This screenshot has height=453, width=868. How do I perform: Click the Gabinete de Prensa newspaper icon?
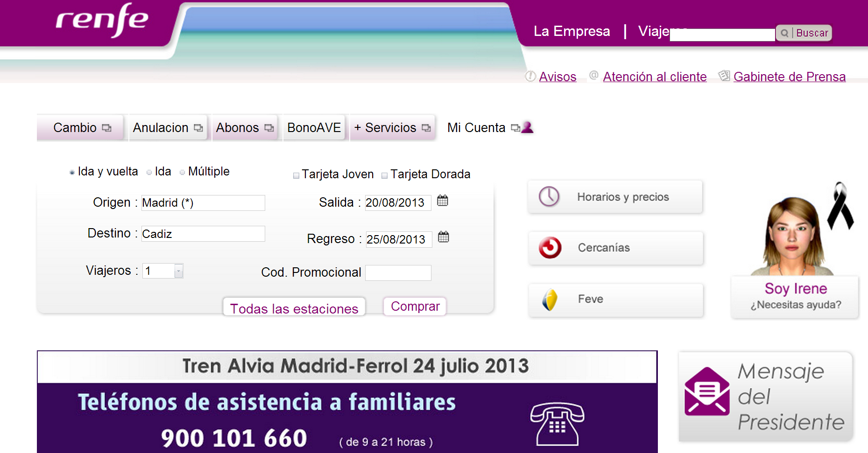pos(724,75)
